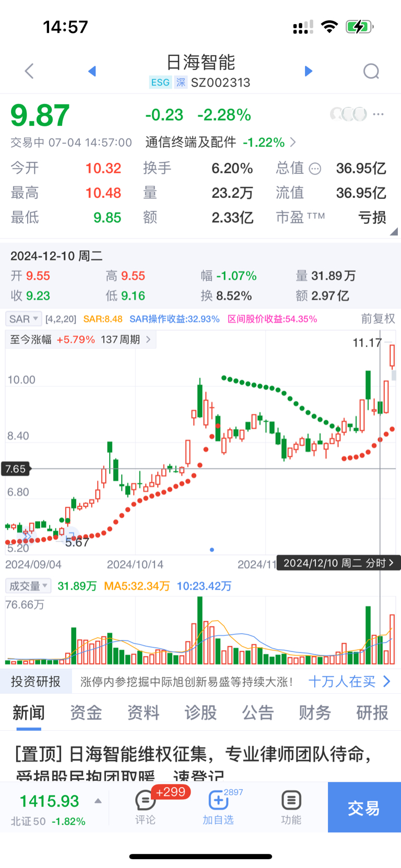
Task: Open the three-dot more menu
Action: click(379, 114)
